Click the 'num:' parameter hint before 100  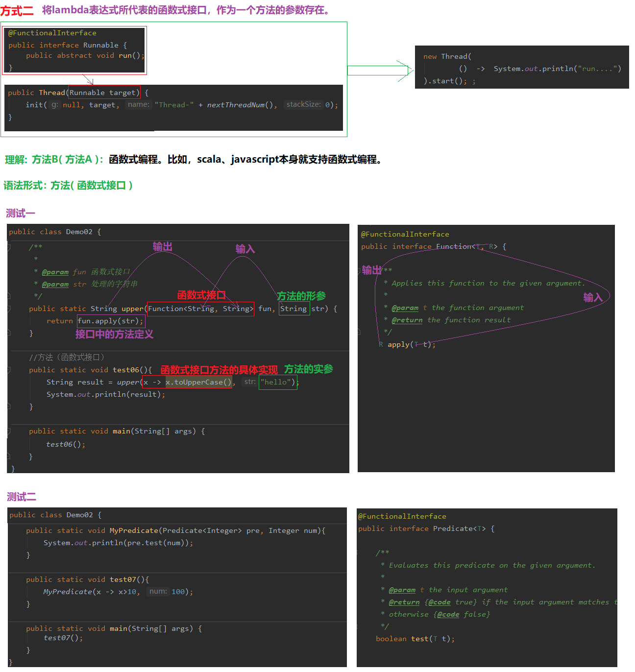pyautogui.click(x=158, y=592)
